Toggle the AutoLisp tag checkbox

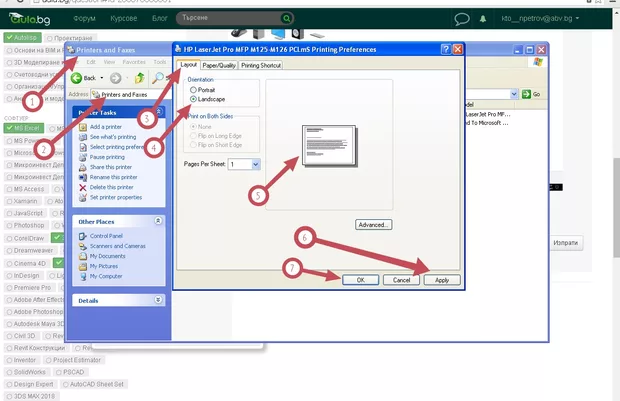coord(23,38)
